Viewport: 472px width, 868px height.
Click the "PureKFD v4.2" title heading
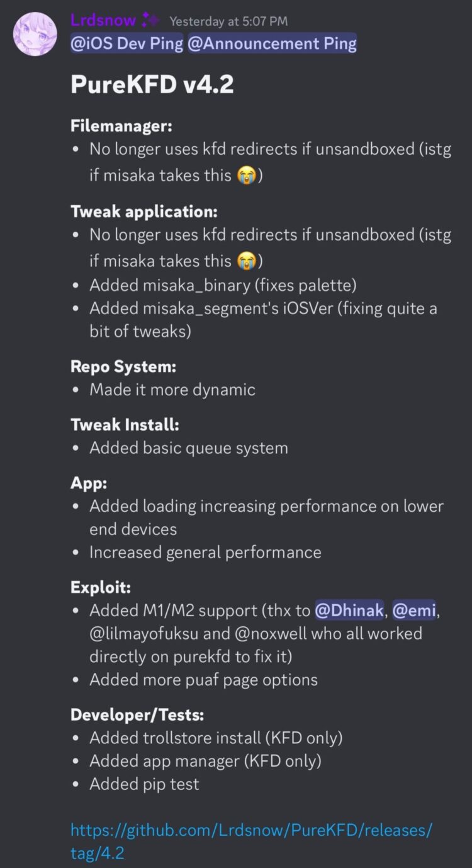pos(152,84)
